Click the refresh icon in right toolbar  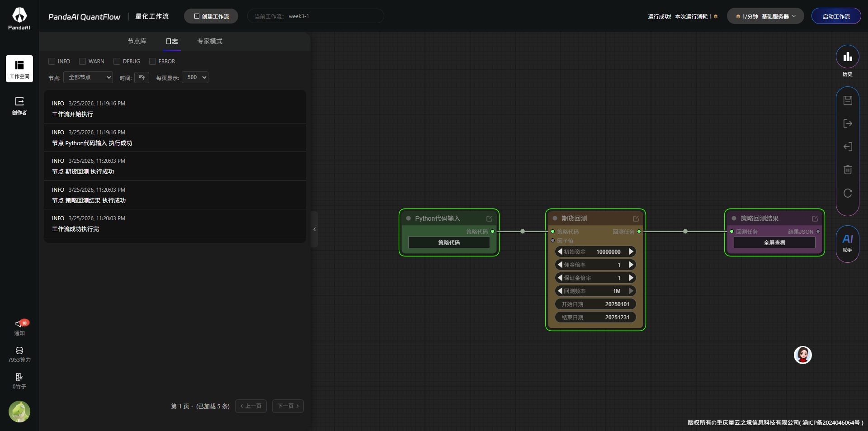[x=848, y=193]
